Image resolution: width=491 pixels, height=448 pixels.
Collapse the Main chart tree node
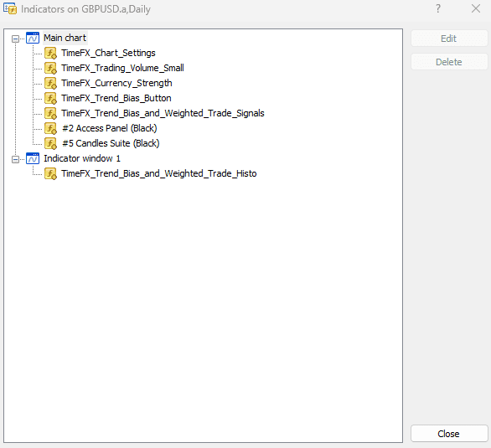15,39
